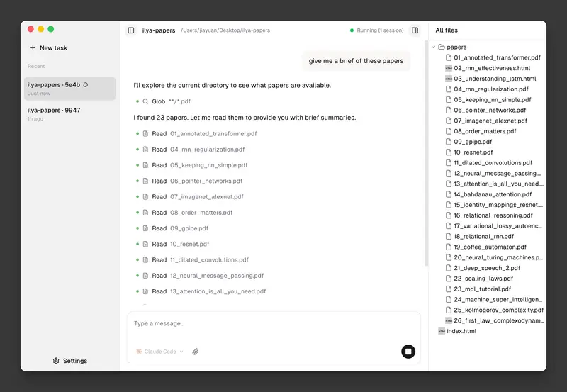Click the Settings gear icon
The height and width of the screenshot is (392, 567).
pyautogui.click(x=56, y=361)
